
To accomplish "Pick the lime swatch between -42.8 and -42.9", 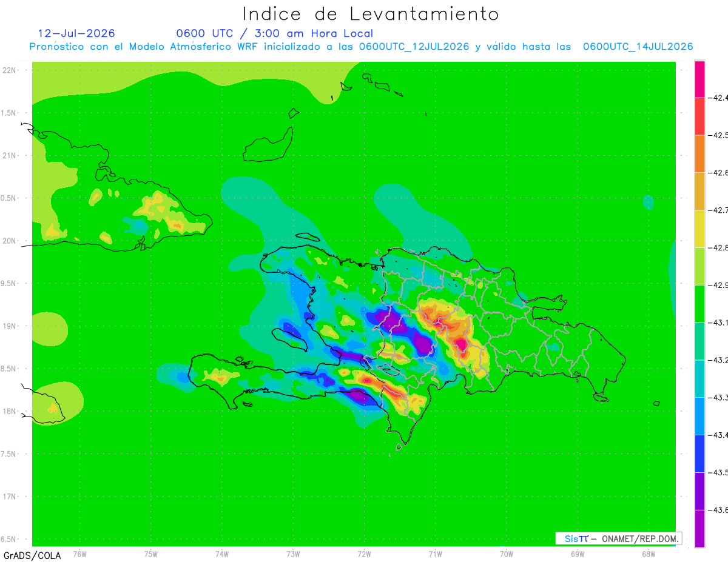I will pyautogui.click(x=699, y=266).
